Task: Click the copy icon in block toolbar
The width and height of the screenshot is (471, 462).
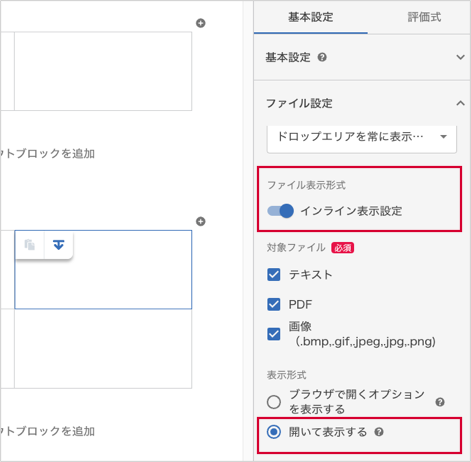Action: (x=30, y=245)
